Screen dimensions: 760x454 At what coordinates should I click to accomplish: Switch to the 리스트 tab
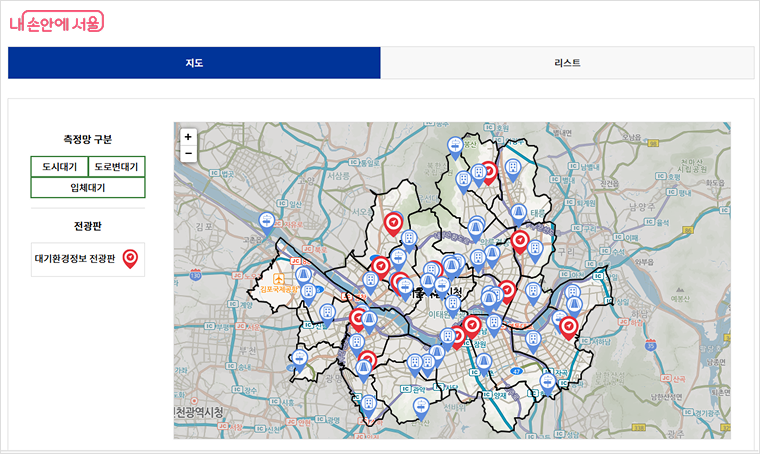point(567,63)
